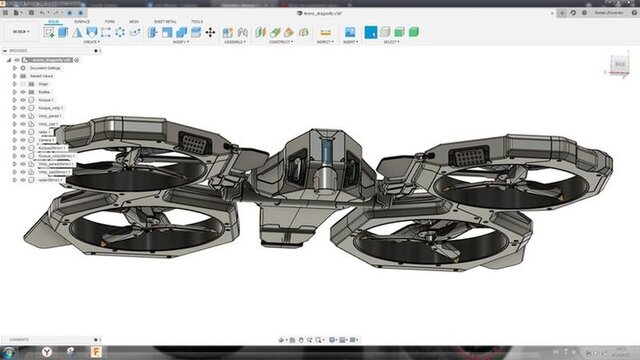Click the Orbit icon in navigation bar
The image size is (640, 360).
(x=281, y=340)
